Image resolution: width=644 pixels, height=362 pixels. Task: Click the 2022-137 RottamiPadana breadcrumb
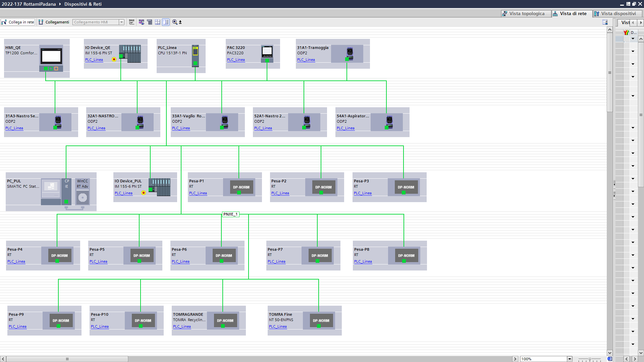coord(29,4)
